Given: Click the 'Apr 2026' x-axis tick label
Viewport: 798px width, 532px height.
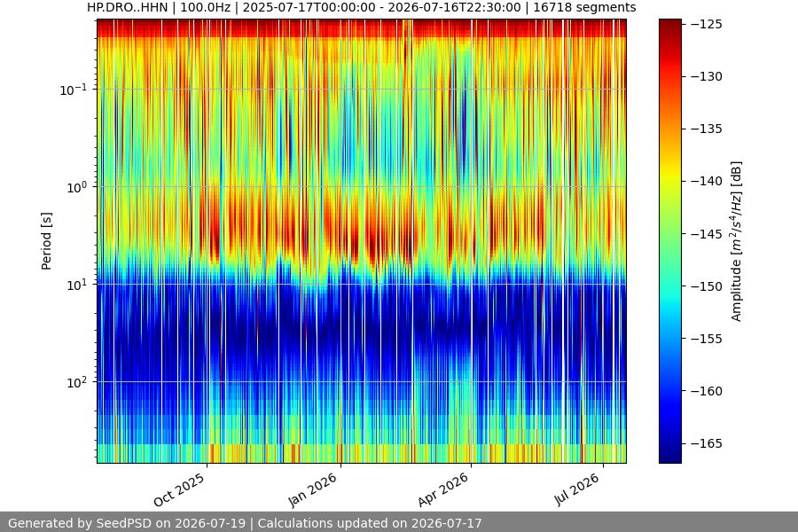Looking at the screenshot, I should click(442, 489).
